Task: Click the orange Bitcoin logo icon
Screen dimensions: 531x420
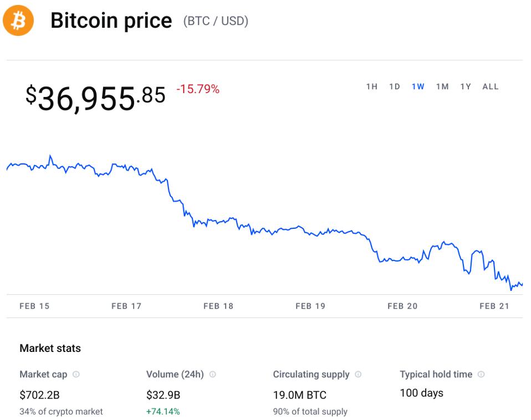Action: click(x=18, y=21)
